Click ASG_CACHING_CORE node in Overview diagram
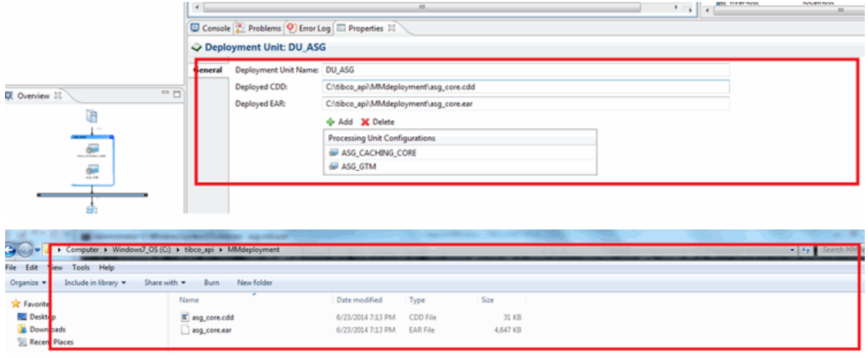This screenshot has width=868, height=358. point(93,151)
